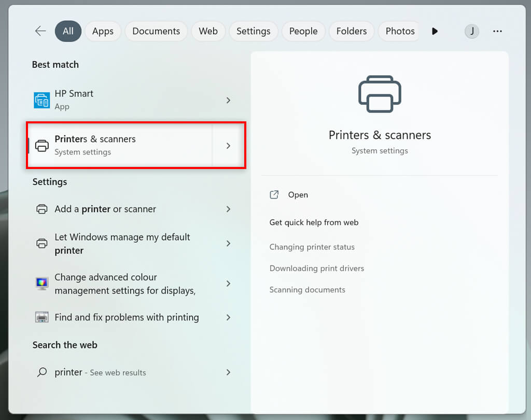Click the Add a printer or scanner icon
This screenshot has width=531, height=420.
pyautogui.click(x=42, y=209)
